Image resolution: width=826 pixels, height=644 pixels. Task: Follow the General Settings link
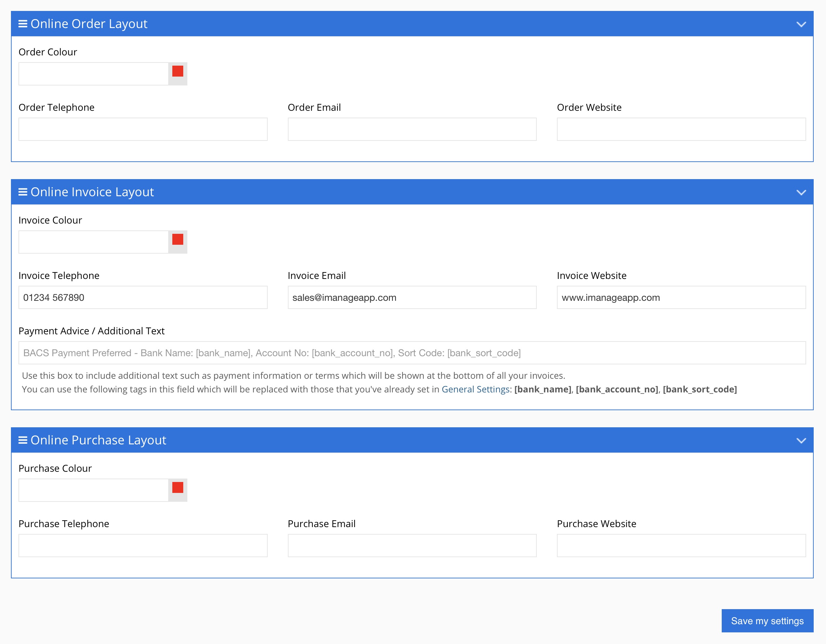pyautogui.click(x=476, y=389)
